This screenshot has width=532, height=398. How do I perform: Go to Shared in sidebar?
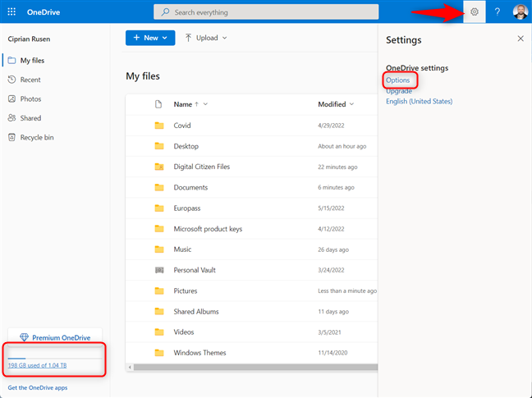click(30, 118)
